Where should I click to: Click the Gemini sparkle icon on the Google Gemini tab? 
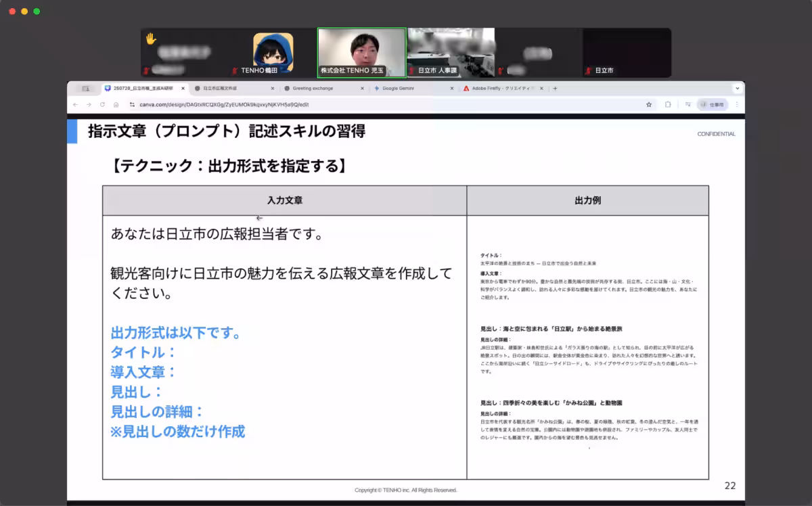click(x=376, y=88)
